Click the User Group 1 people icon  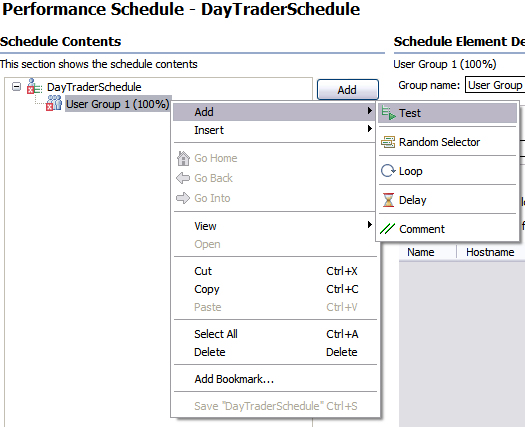54,103
